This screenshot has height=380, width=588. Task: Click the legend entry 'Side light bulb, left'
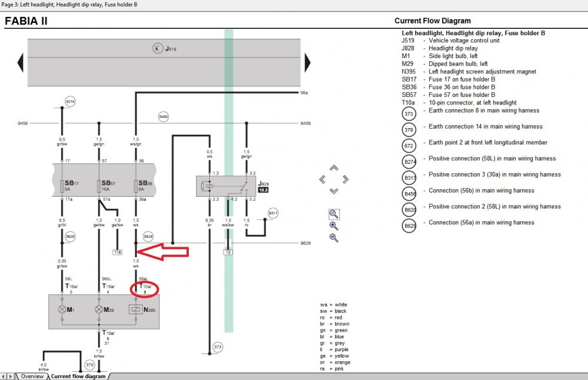tap(453, 56)
